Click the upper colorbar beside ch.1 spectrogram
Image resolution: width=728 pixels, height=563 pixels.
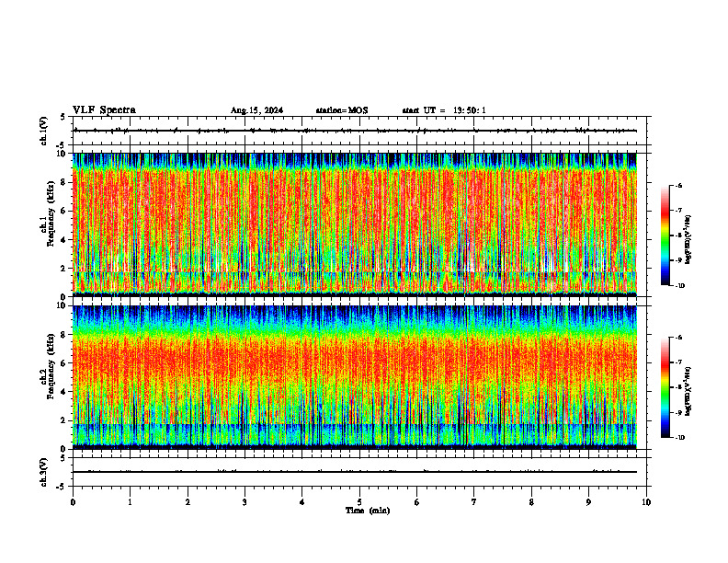pos(665,236)
